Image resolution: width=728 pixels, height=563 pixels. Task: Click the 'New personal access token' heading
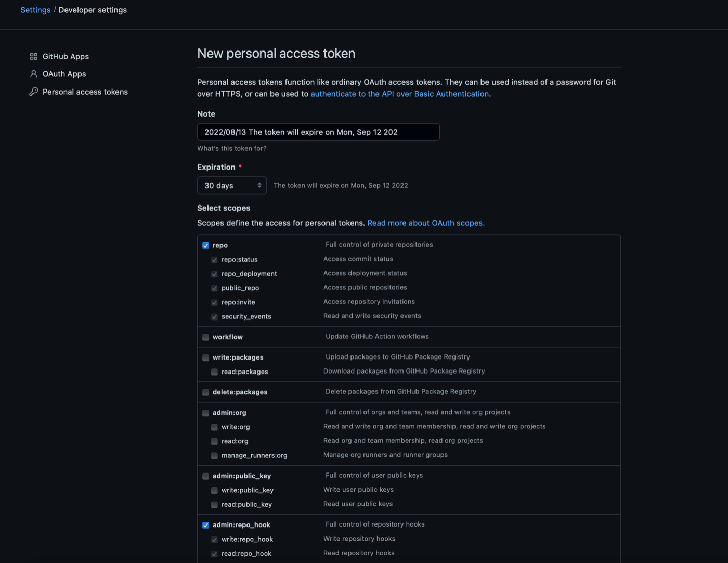[x=276, y=54]
